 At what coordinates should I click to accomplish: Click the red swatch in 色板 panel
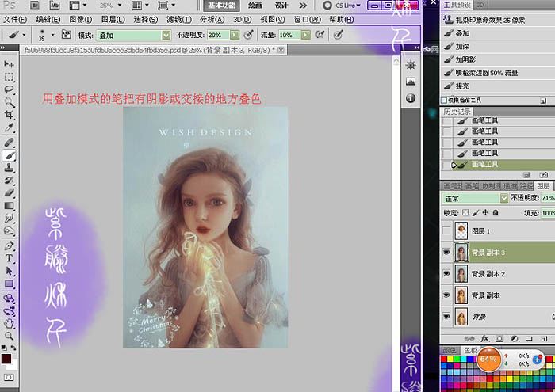443,359
